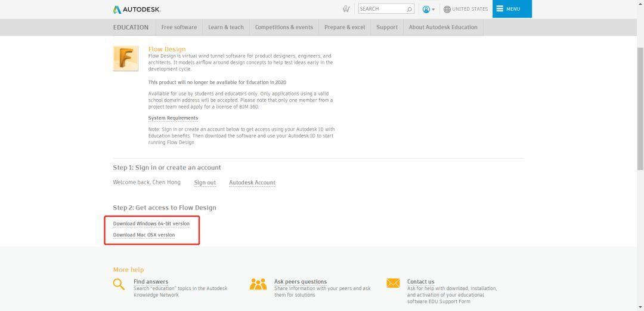Click the Ask peers people icon
The width and height of the screenshot is (644, 311).
click(x=258, y=284)
